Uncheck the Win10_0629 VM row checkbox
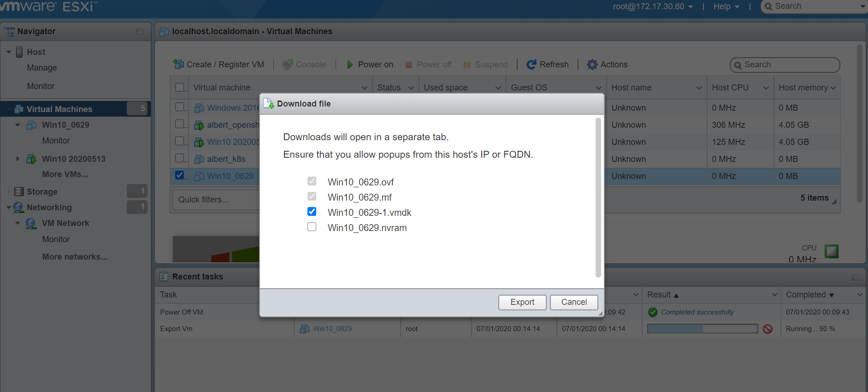The width and height of the screenshot is (868, 392). pos(180,175)
